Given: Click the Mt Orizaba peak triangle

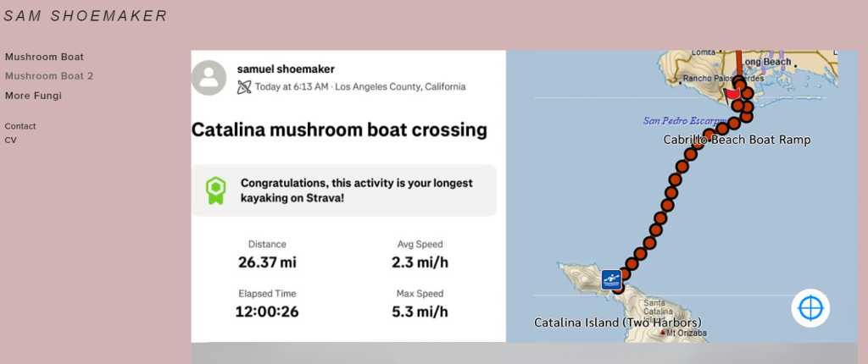Looking at the screenshot, I should 663,333.
